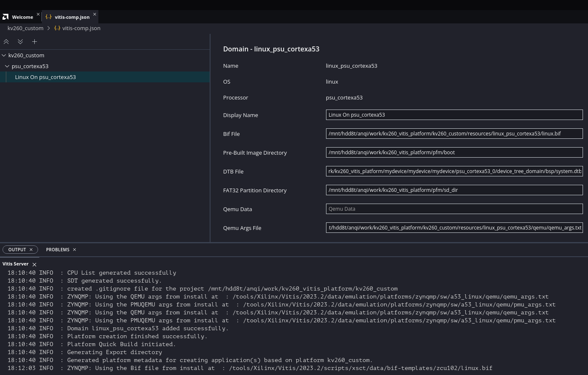The image size is (588, 375).
Task: Click log line 'CPU List generated successfully'
Action: click(x=122, y=273)
